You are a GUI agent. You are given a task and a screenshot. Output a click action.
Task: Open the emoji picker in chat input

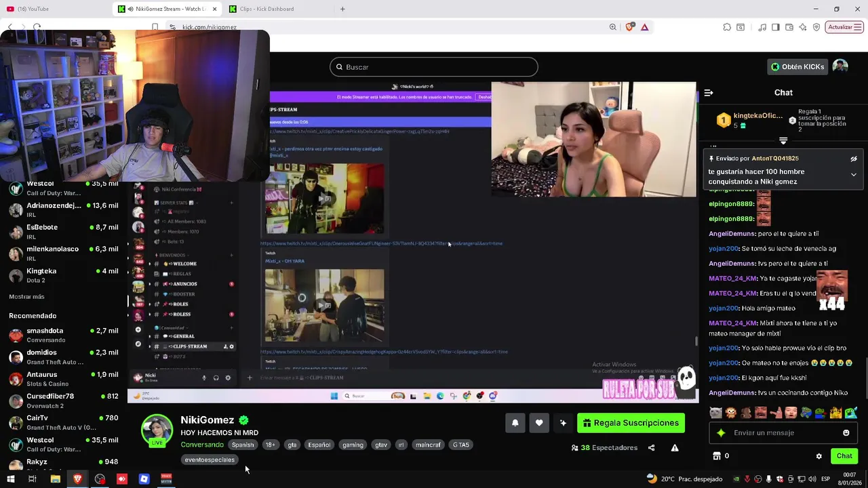(x=846, y=432)
